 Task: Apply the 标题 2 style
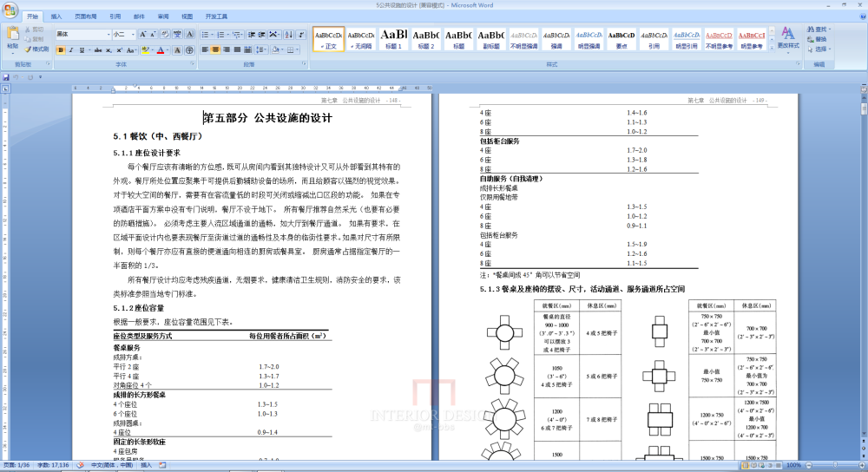click(x=426, y=39)
